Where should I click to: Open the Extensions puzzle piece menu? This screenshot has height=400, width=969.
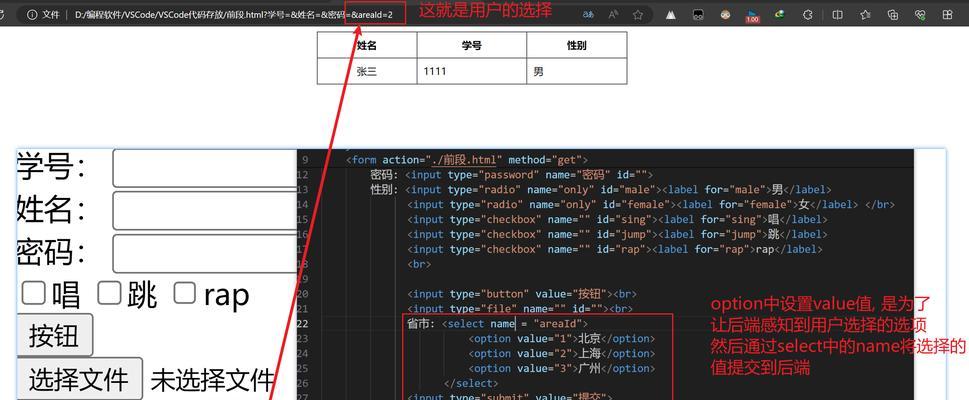click(x=807, y=14)
